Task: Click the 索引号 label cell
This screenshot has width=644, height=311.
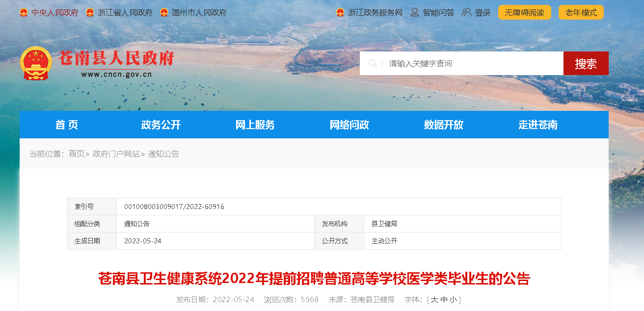Action: point(92,207)
